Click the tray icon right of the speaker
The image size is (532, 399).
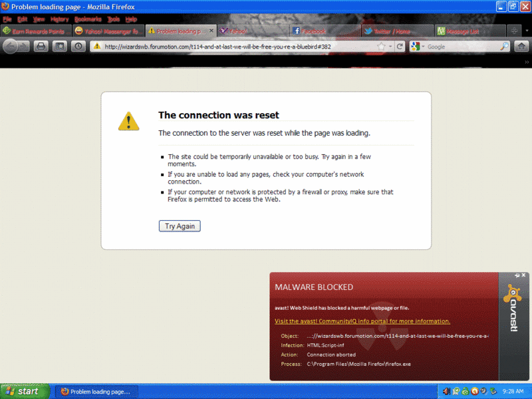[456, 392]
